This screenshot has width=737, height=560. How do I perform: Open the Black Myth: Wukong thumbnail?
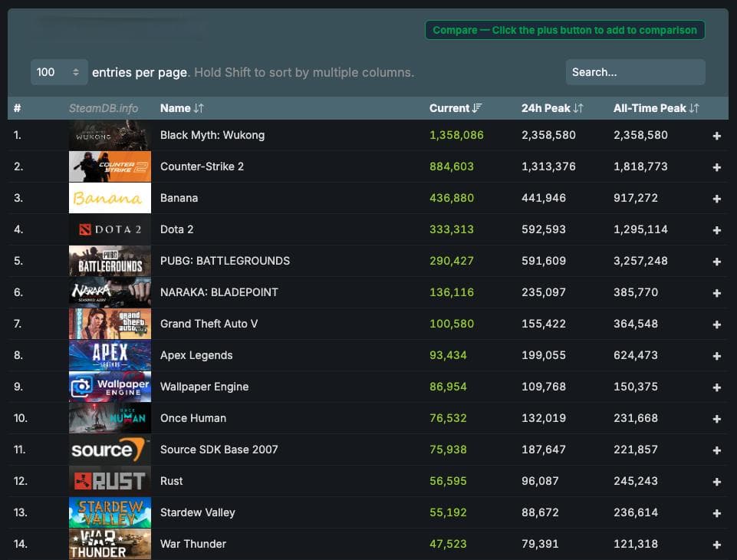[x=110, y=135]
